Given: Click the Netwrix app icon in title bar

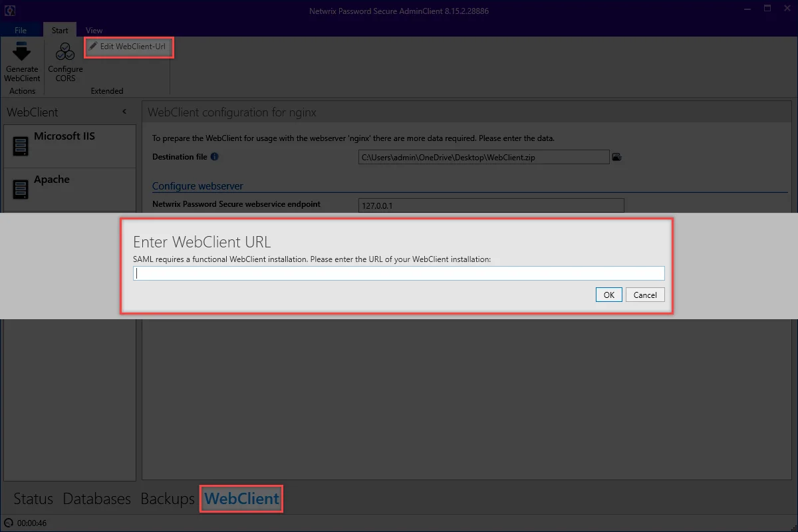Looking at the screenshot, I should coord(10,10).
